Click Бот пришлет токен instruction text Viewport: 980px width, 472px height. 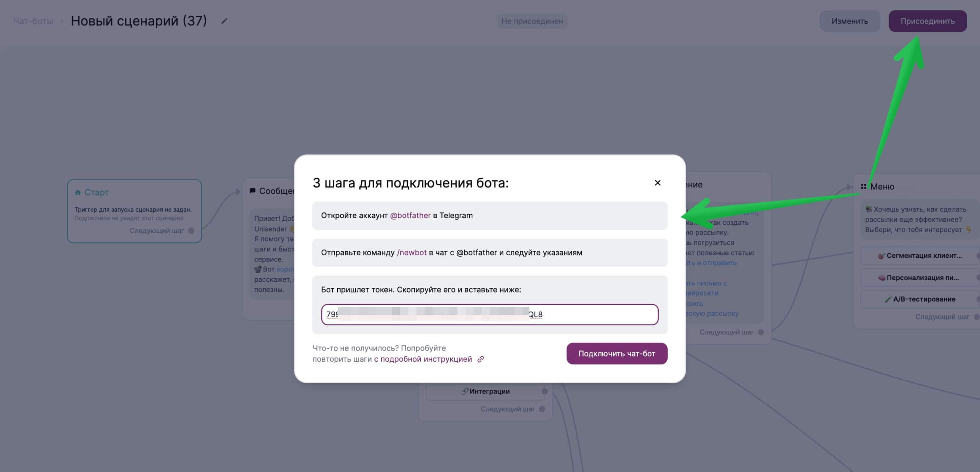click(x=421, y=290)
